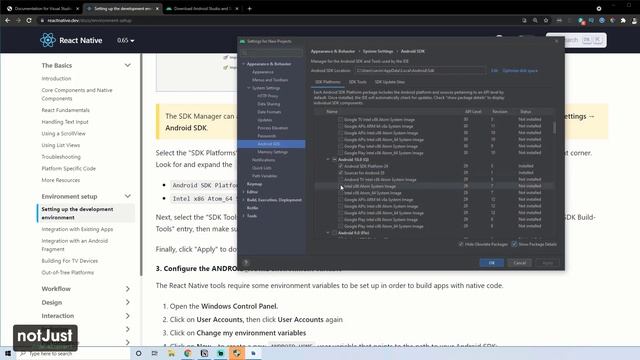Screen dimensions: 640x360
Task: Open the browser extensions puzzle icon
Action: click(x=623, y=20)
